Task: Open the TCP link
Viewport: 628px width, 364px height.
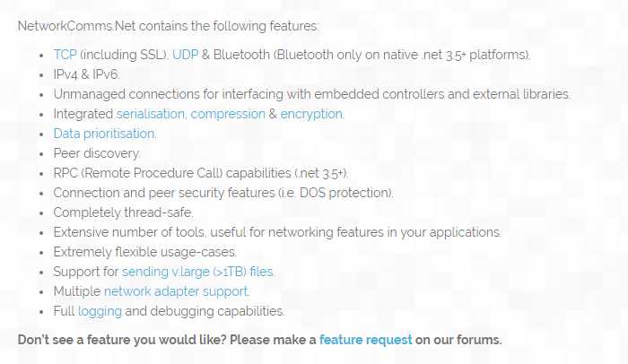Action: point(65,55)
